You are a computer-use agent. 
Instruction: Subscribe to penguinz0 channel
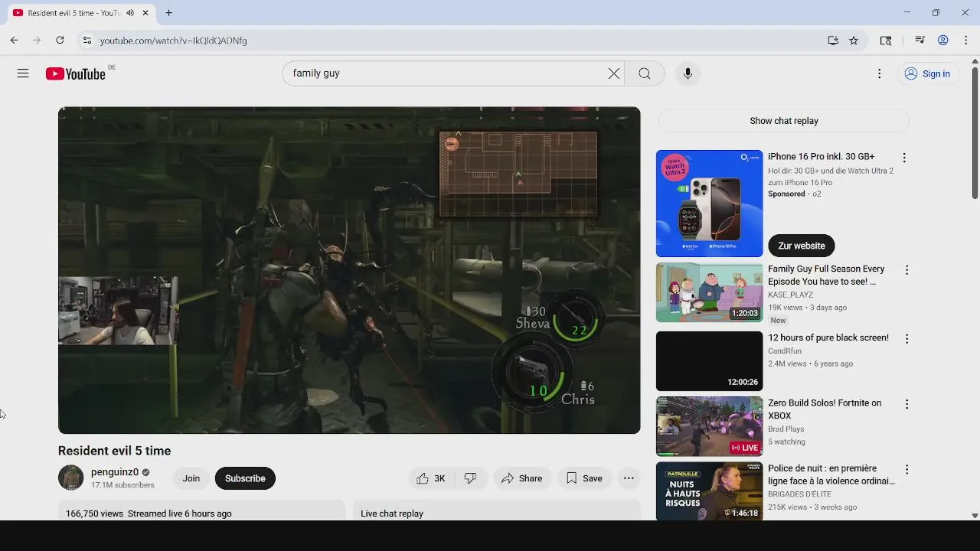pos(245,478)
